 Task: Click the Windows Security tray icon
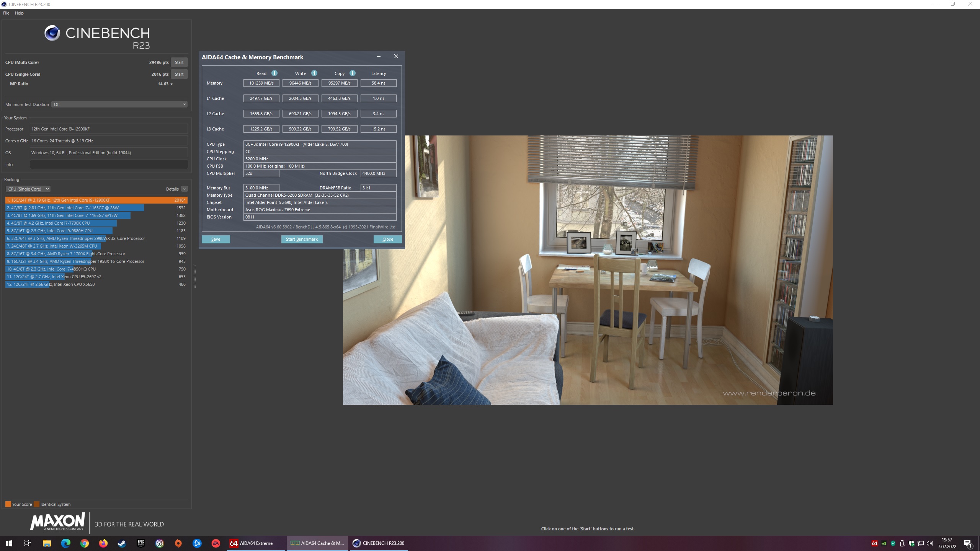coord(911,543)
